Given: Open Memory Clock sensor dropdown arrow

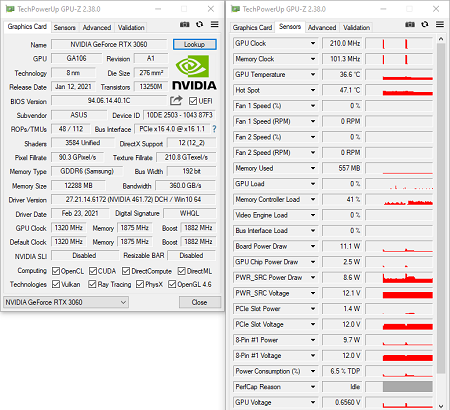Looking at the screenshot, I should point(313,59).
